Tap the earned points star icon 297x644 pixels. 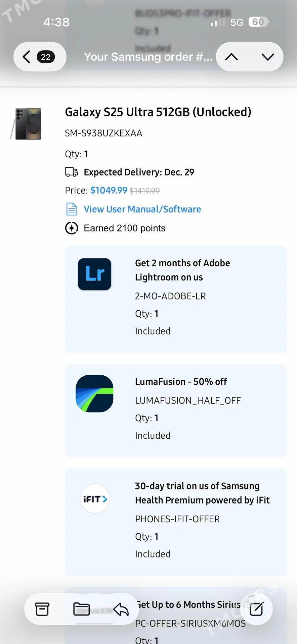click(x=71, y=228)
